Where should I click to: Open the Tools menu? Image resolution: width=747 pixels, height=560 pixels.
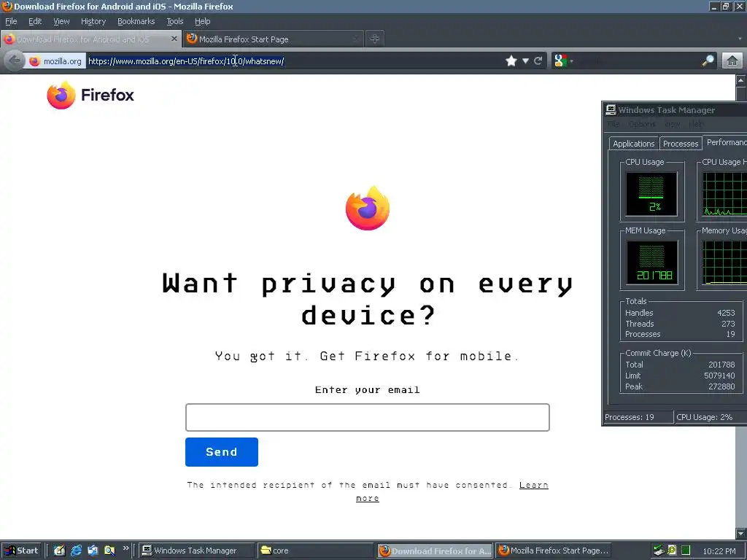(x=174, y=21)
